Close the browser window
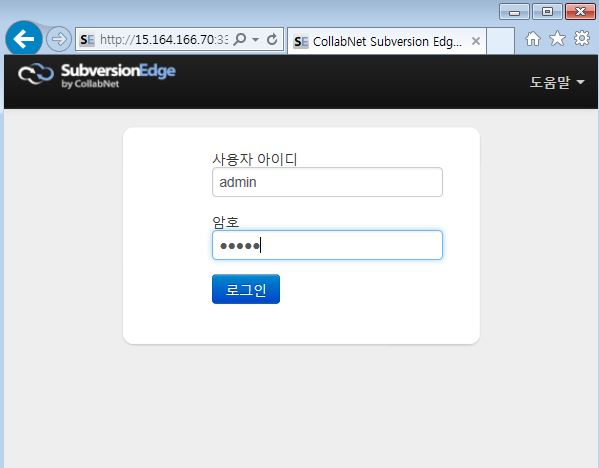The height and width of the screenshot is (468, 599). tap(580, 12)
